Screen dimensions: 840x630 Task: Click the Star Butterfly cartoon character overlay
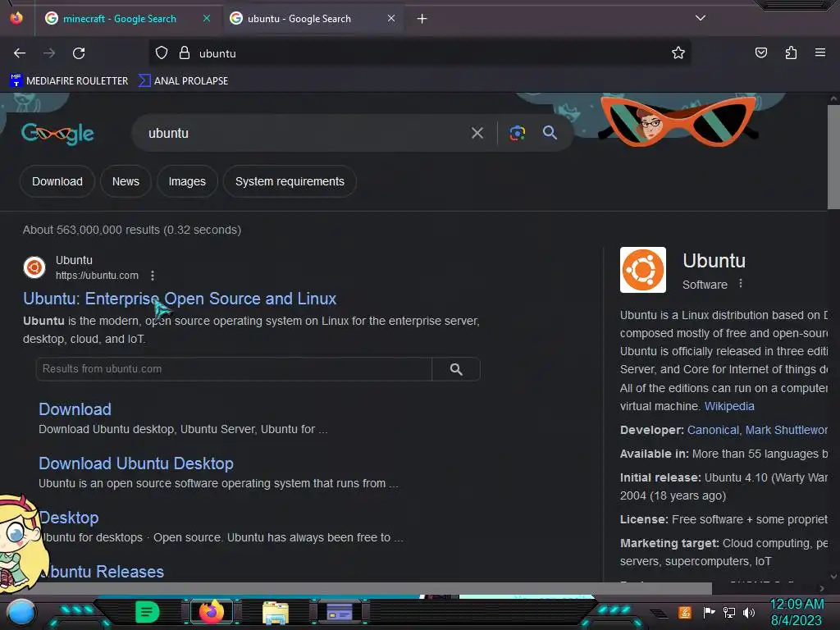[x=21, y=544]
